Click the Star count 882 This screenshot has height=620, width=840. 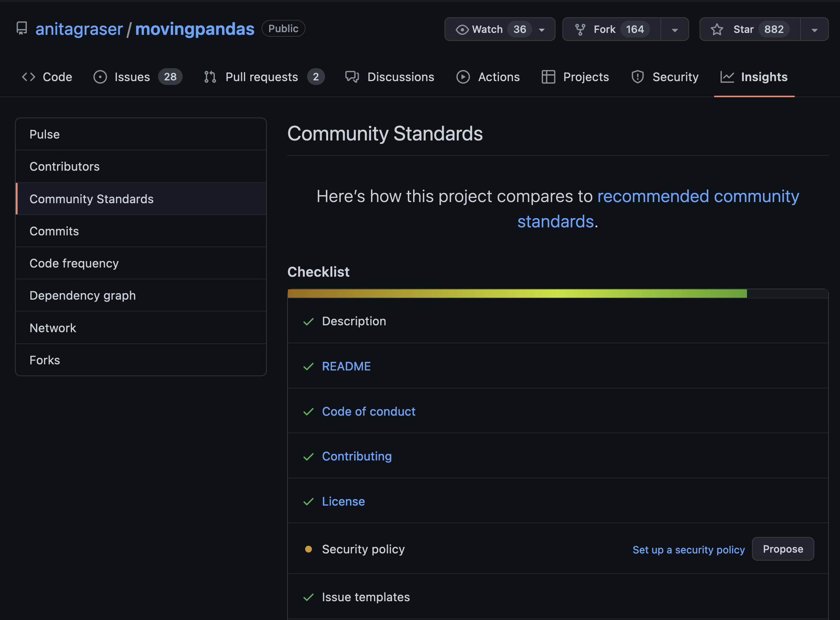[774, 29]
